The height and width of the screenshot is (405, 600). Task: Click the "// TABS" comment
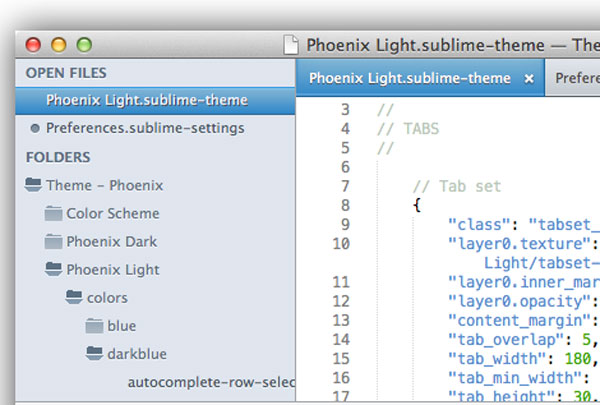[x=408, y=129]
